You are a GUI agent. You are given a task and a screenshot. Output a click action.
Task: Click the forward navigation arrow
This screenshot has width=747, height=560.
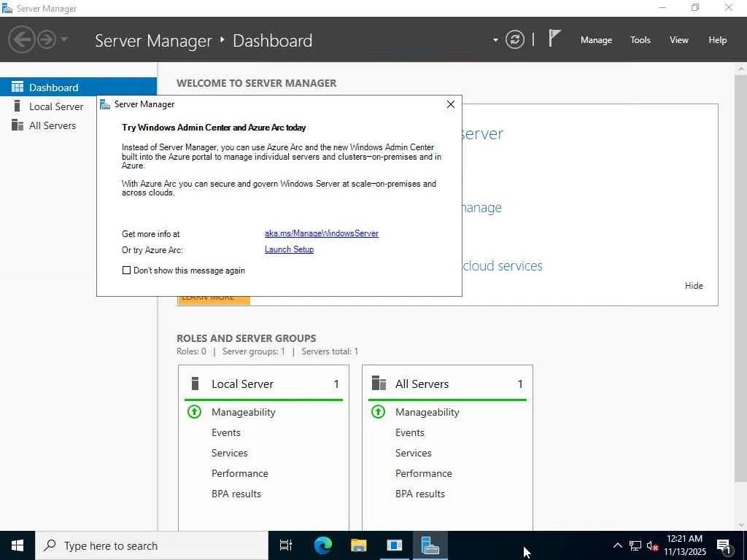pos(47,39)
